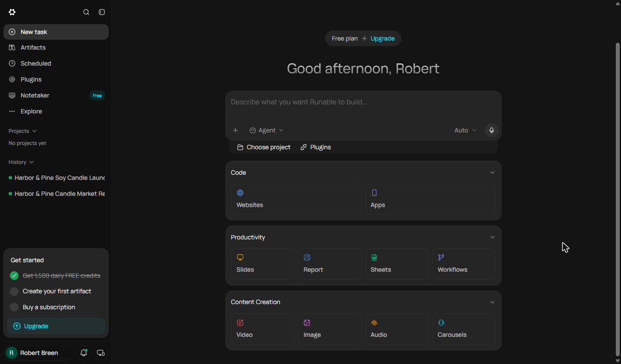Open notifications bell icon

point(84,353)
